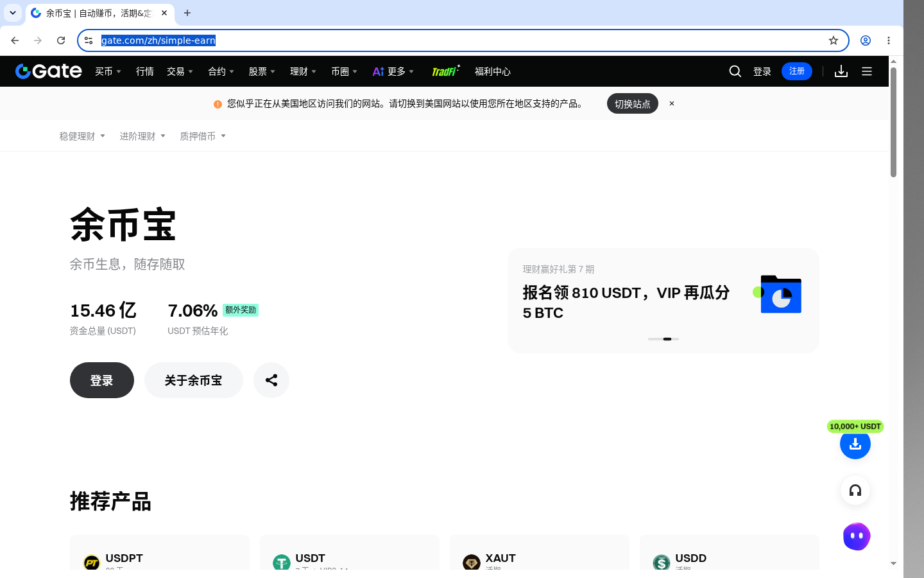924x578 pixels.
Task: Expand the 买币 dropdown menu
Action: coord(108,71)
